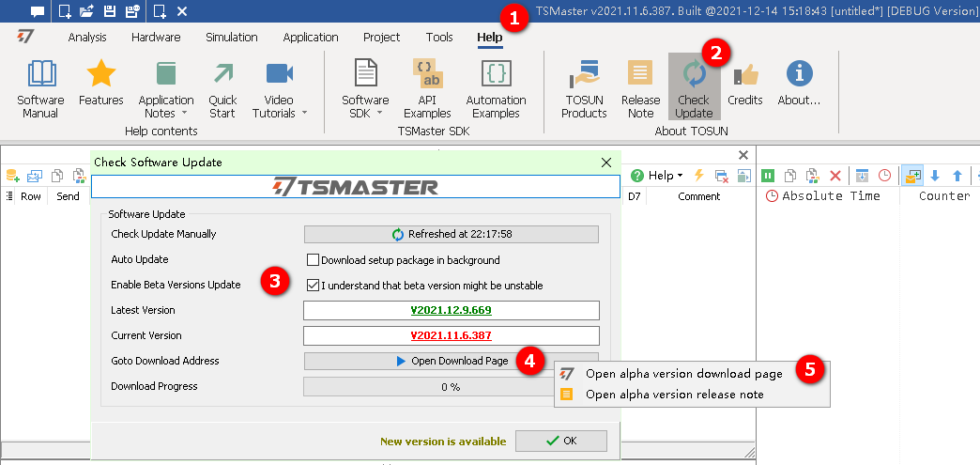The image size is (980, 465).
Task: Click the column list icon left of Row
Action: click(8, 196)
